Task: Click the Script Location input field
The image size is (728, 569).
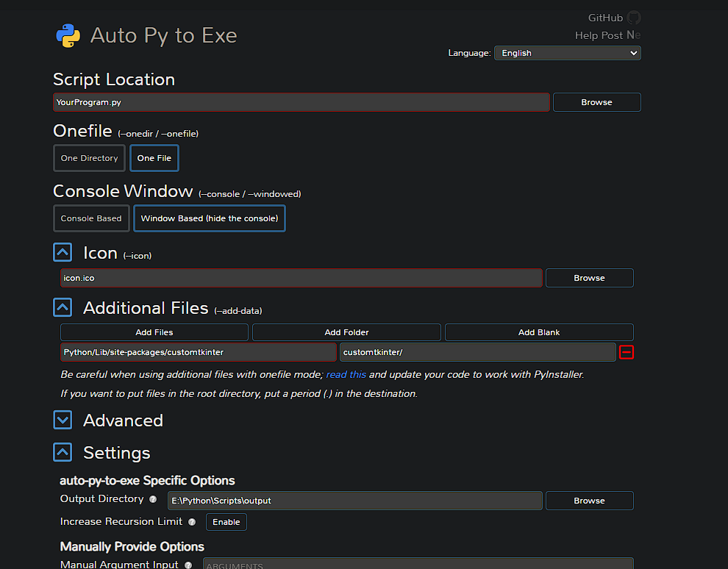Action: pos(301,102)
